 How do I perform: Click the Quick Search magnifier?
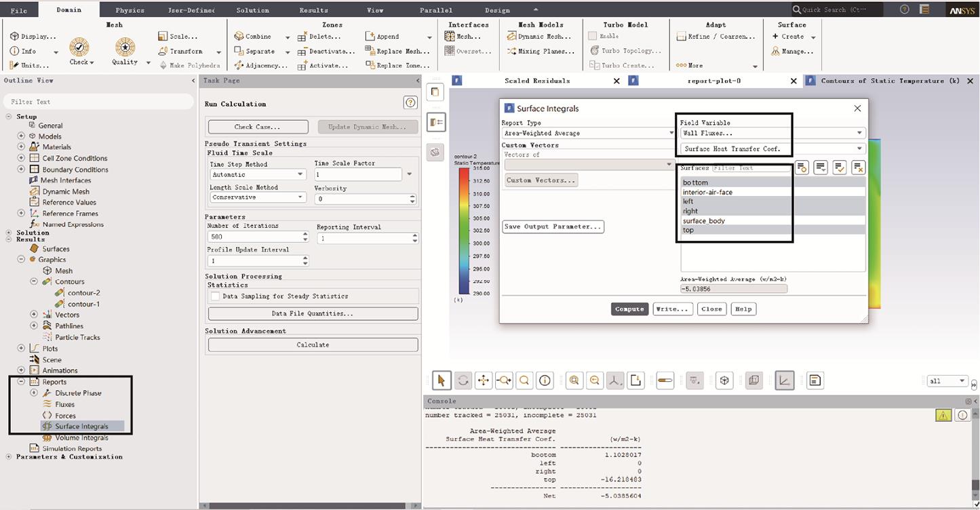point(797,9)
